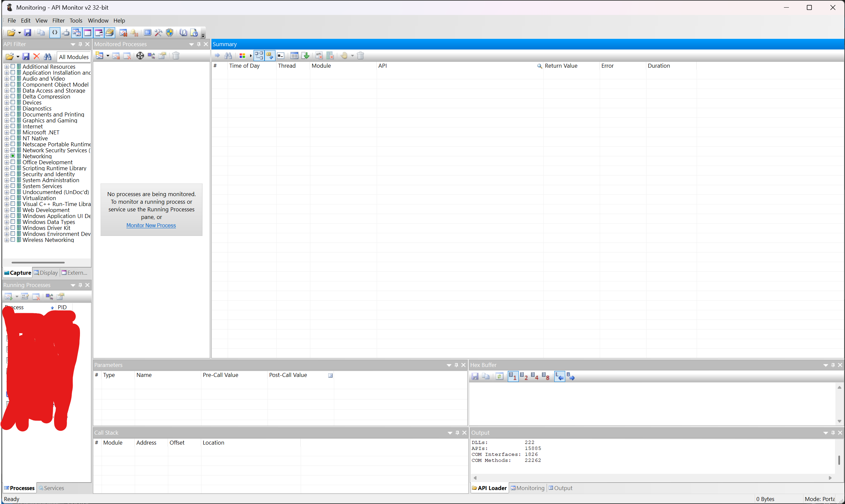Open the recent filters dropdown arrow
This screenshot has height=504, width=845.
coord(18,56)
